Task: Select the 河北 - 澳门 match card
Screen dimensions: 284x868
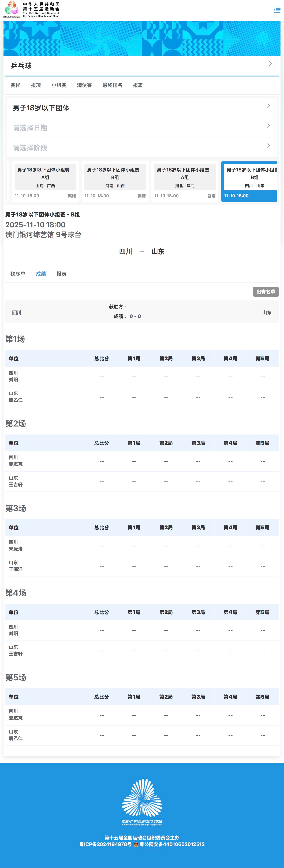Action: click(185, 181)
